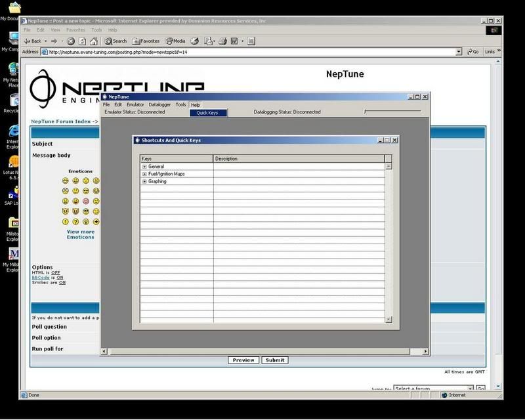Open NepTune's Emulator menu
The height and width of the screenshot is (420, 525).
[135, 105]
